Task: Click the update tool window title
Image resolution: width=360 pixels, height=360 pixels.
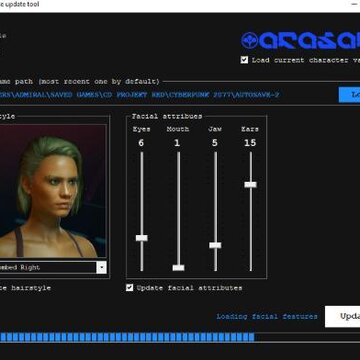Action: pyautogui.click(x=20, y=4)
